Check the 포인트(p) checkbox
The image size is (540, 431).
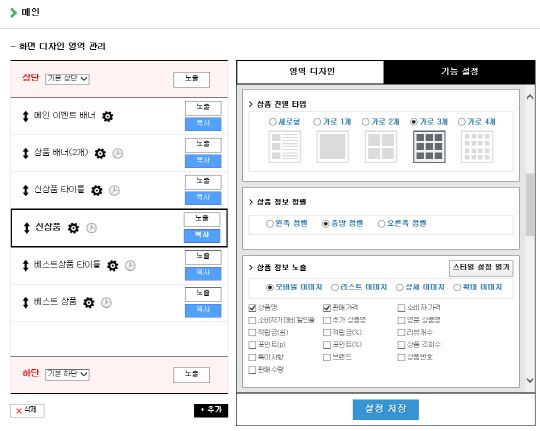(252, 345)
